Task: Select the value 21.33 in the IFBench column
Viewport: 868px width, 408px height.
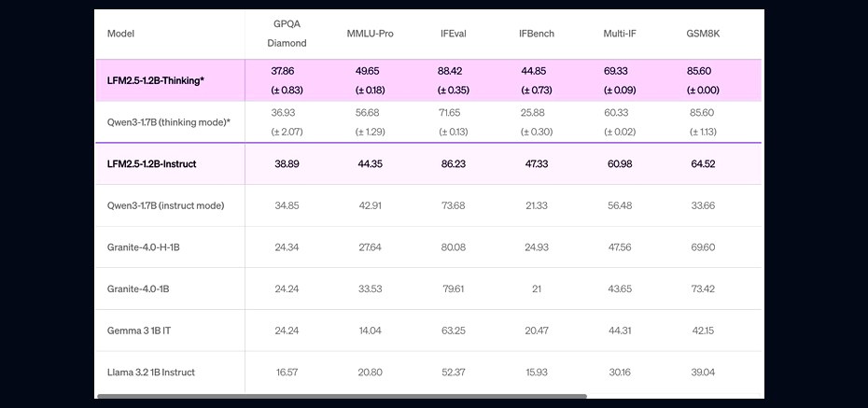Action: [x=537, y=205]
